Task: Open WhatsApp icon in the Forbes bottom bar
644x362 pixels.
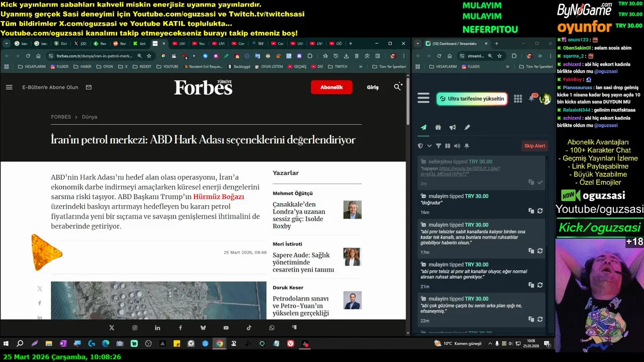Action: tap(272, 328)
